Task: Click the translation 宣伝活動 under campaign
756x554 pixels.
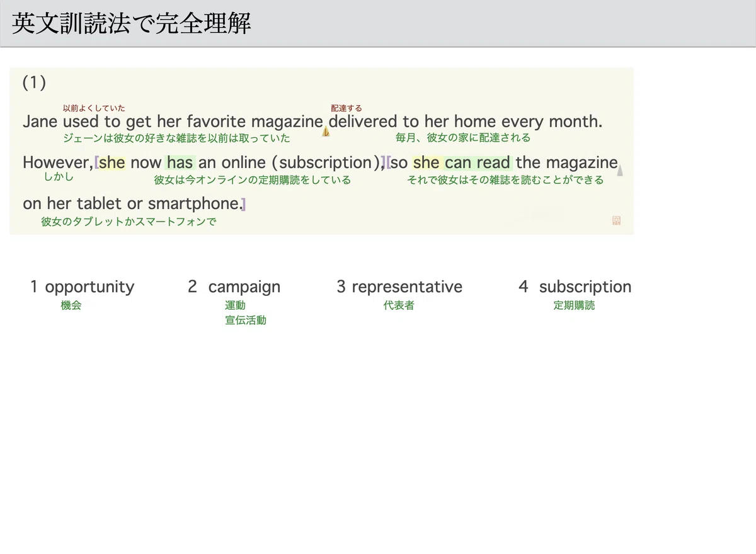Action: click(246, 320)
